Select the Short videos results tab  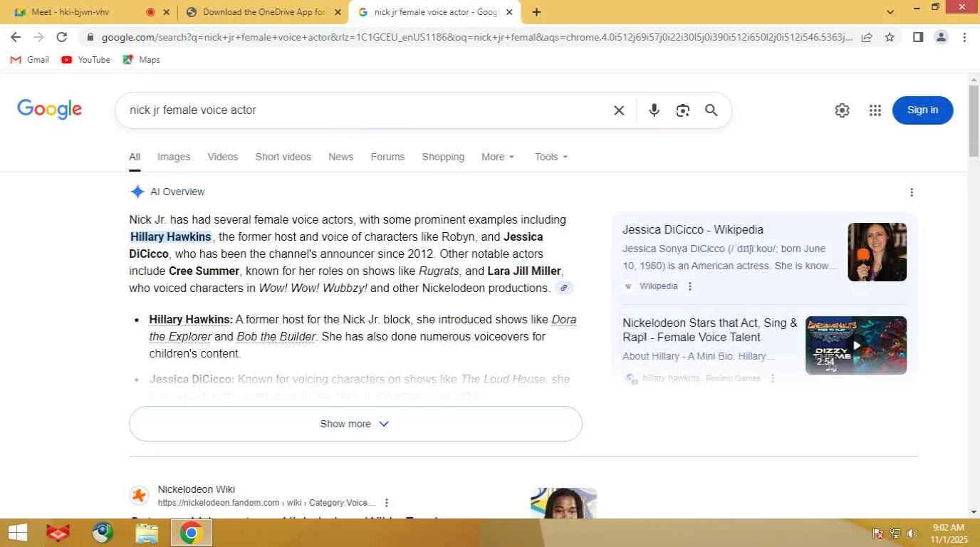pos(283,157)
